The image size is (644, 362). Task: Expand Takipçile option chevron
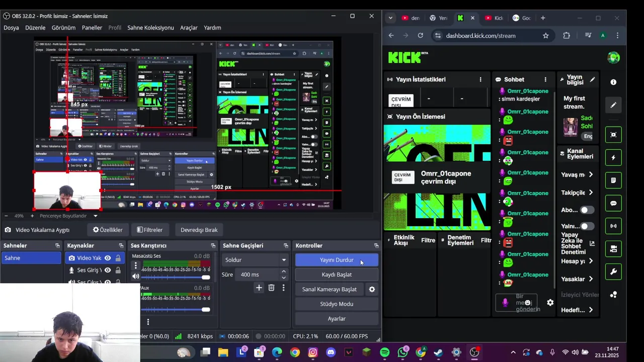pyautogui.click(x=591, y=193)
